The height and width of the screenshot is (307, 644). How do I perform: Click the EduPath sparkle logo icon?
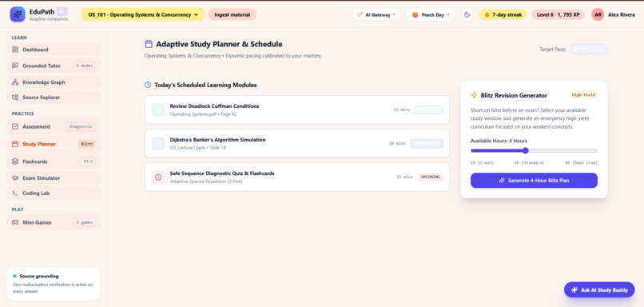(18, 14)
